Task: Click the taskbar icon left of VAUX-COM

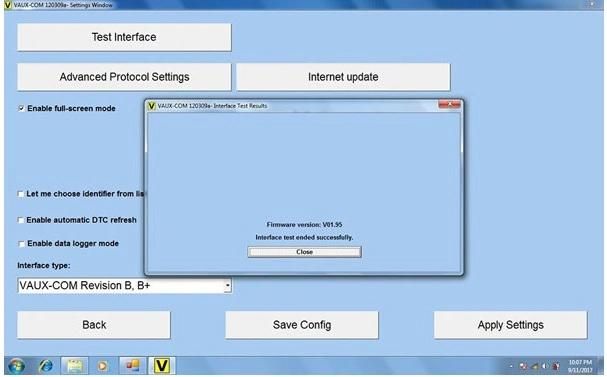Action: [132, 366]
